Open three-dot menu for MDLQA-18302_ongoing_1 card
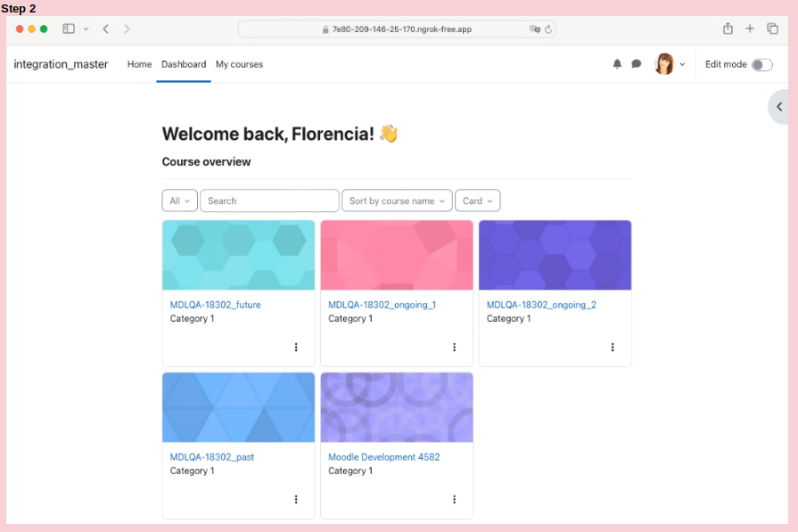The width and height of the screenshot is (798, 532). 455,348
